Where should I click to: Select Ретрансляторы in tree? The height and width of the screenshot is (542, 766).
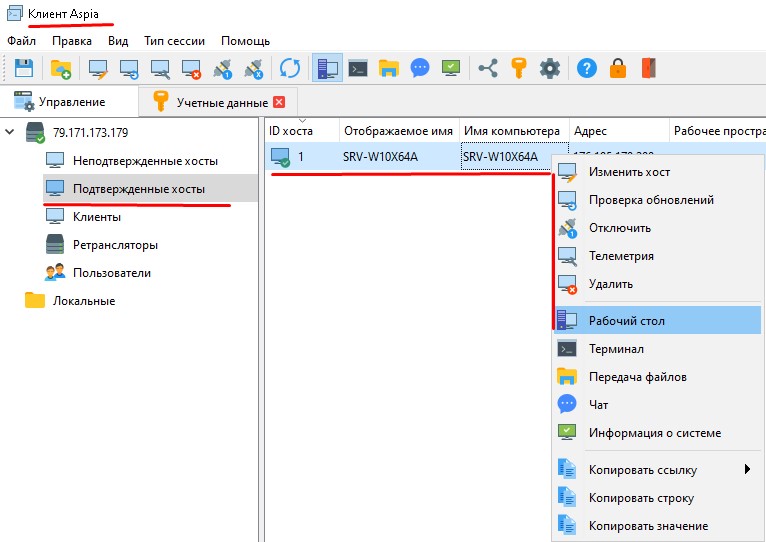coord(115,245)
